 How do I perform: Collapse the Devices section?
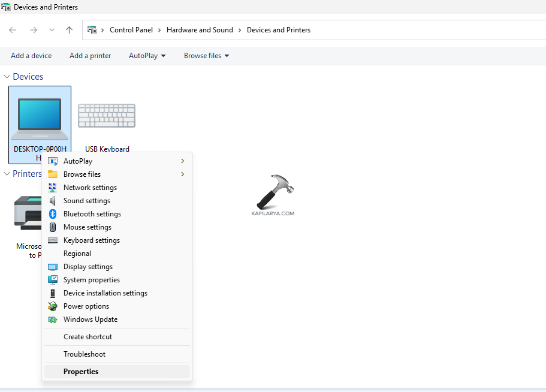click(x=6, y=76)
